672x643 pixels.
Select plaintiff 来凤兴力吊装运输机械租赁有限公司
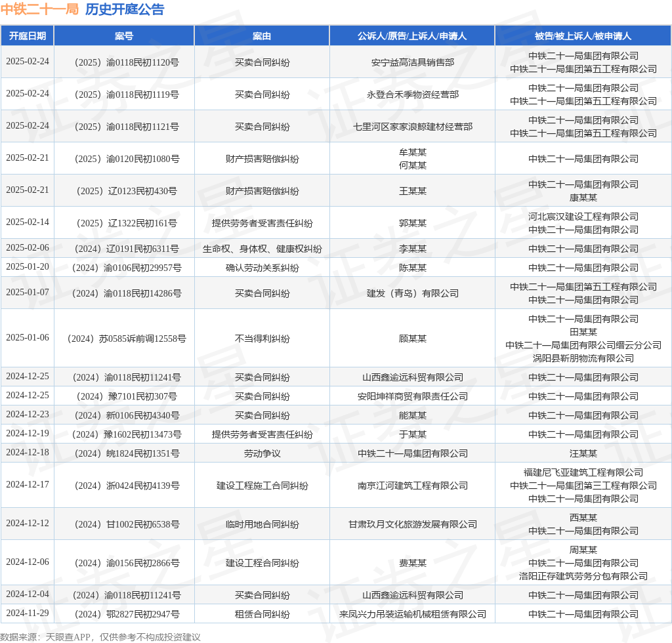click(x=413, y=614)
